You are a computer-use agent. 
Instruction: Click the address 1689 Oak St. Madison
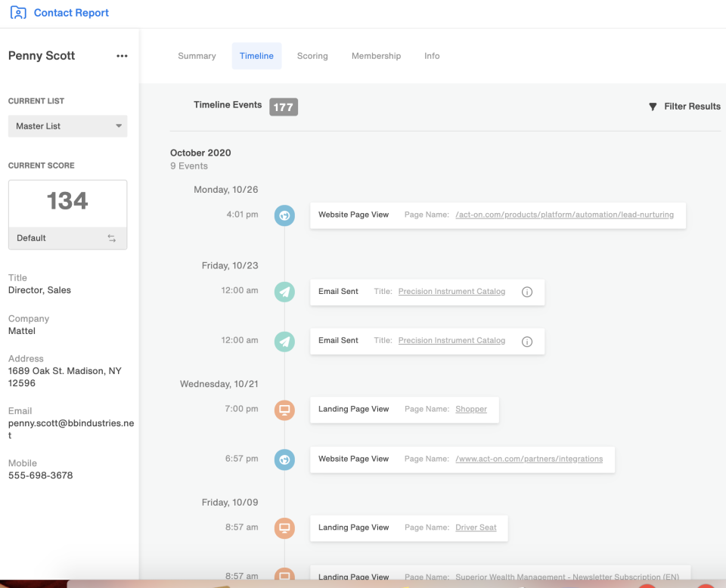65,376
